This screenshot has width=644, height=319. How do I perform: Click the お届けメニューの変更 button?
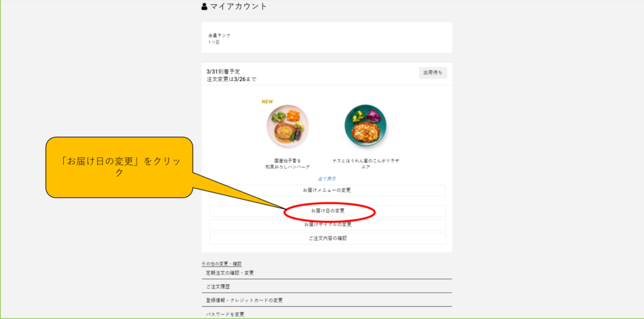coord(327,190)
